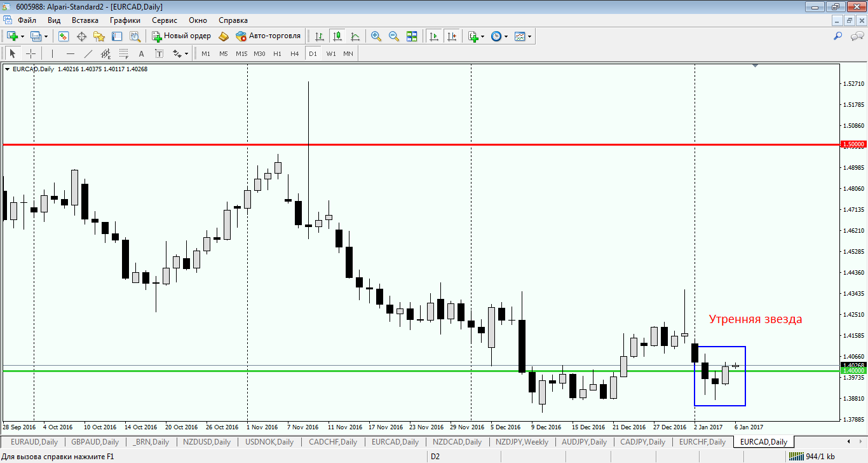Image resolution: width=868 pixels, height=463 pixels.
Task: Expand the Templates dropdown arrow
Action: point(530,36)
